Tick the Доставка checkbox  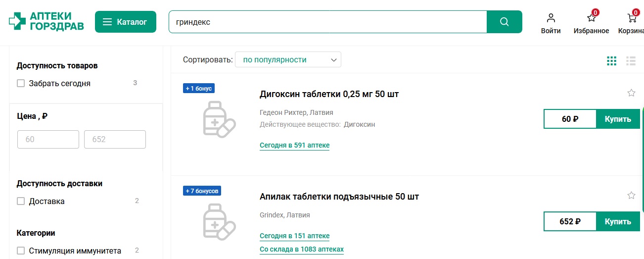(x=21, y=201)
